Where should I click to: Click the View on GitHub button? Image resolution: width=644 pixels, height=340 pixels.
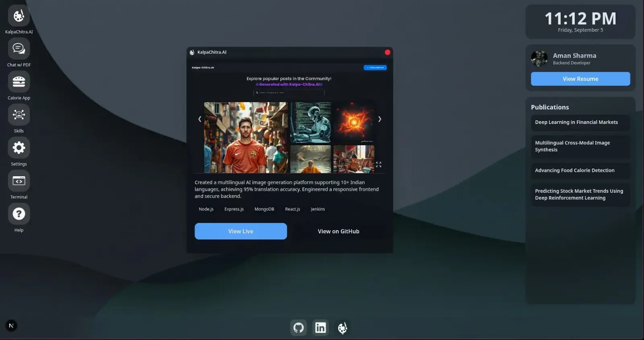tap(339, 231)
